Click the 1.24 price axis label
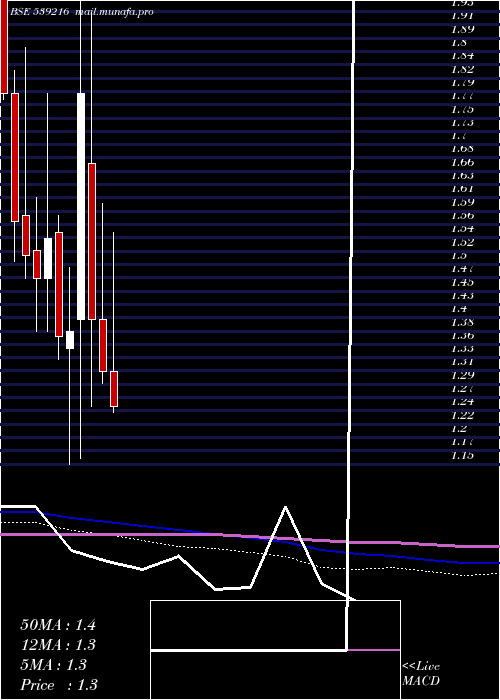Screen dimensions: 500x700 462,402
